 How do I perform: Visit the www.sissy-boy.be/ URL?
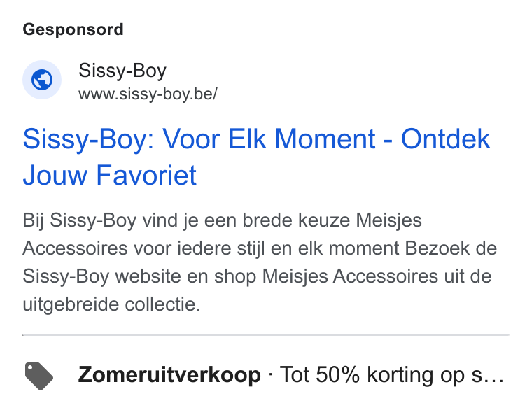click(x=148, y=94)
